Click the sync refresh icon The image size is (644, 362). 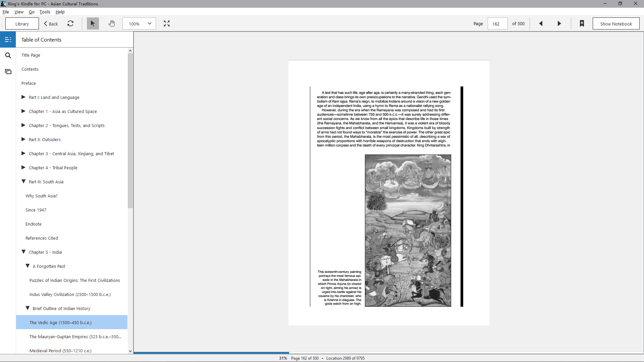coord(70,23)
